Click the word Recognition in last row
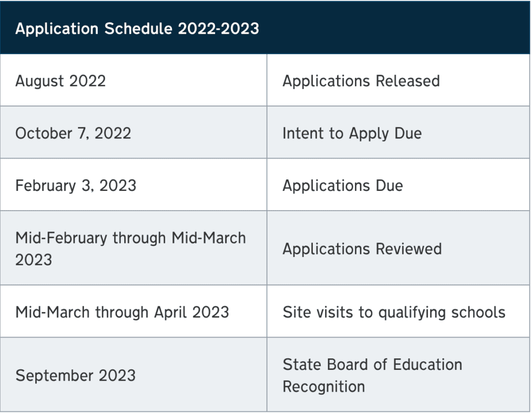This screenshot has height=413, width=532. tap(324, 386)
